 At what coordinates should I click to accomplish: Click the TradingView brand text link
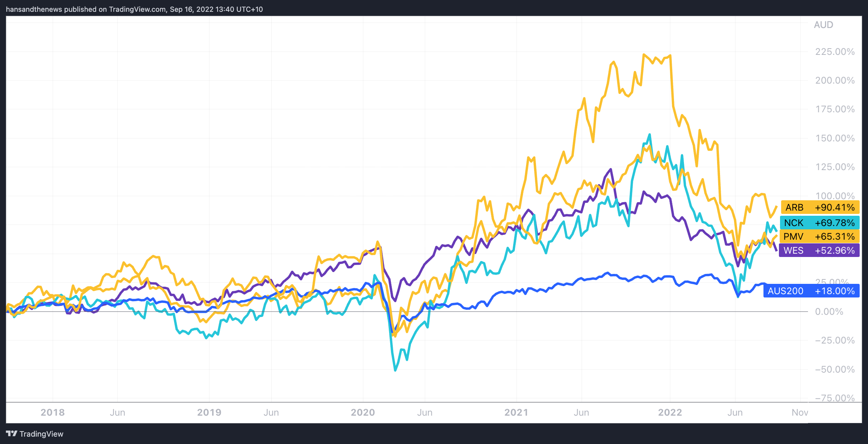(41, 434)
